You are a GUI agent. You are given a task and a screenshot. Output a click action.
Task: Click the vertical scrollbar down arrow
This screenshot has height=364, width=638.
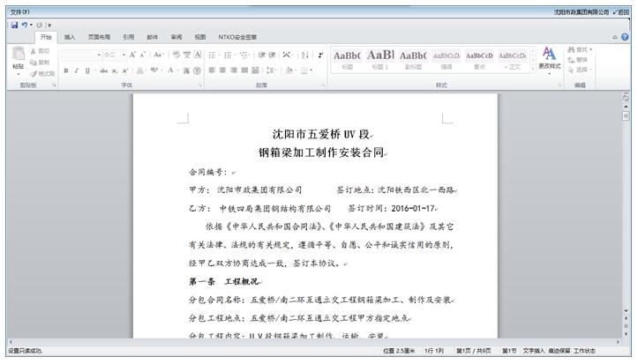pyautogui.click(x=626, y=311)
